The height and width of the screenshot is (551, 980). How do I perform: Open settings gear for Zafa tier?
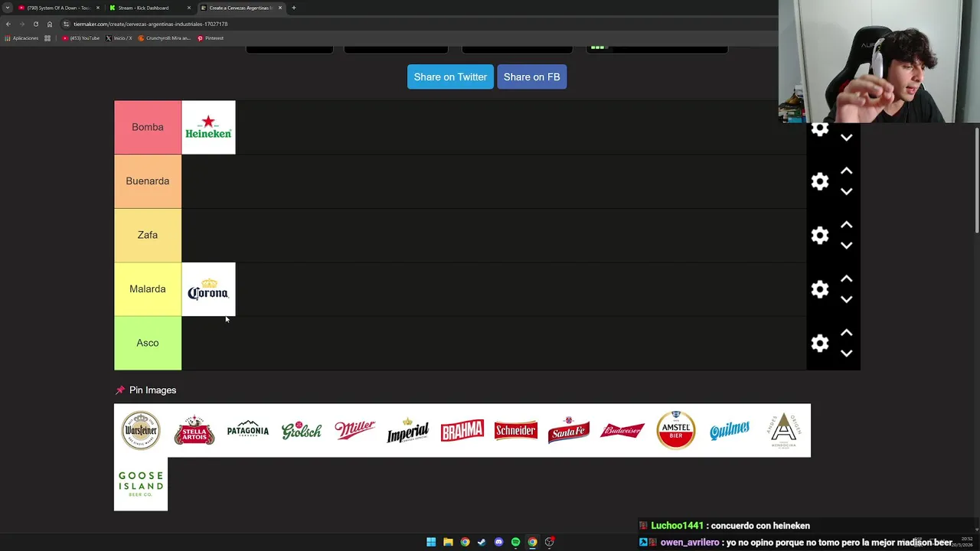[x=820, y=235]
